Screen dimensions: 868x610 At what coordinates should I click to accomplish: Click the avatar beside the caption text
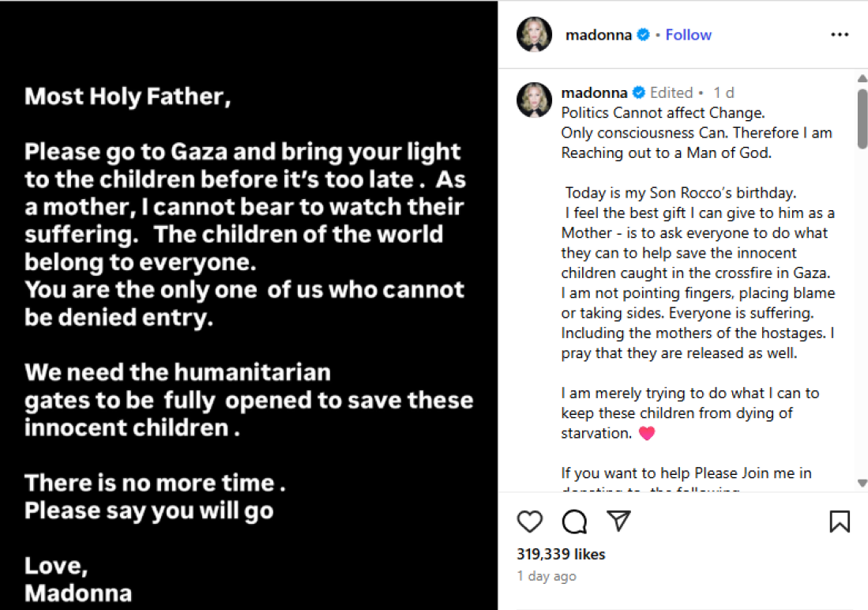[x=534, y=100]
